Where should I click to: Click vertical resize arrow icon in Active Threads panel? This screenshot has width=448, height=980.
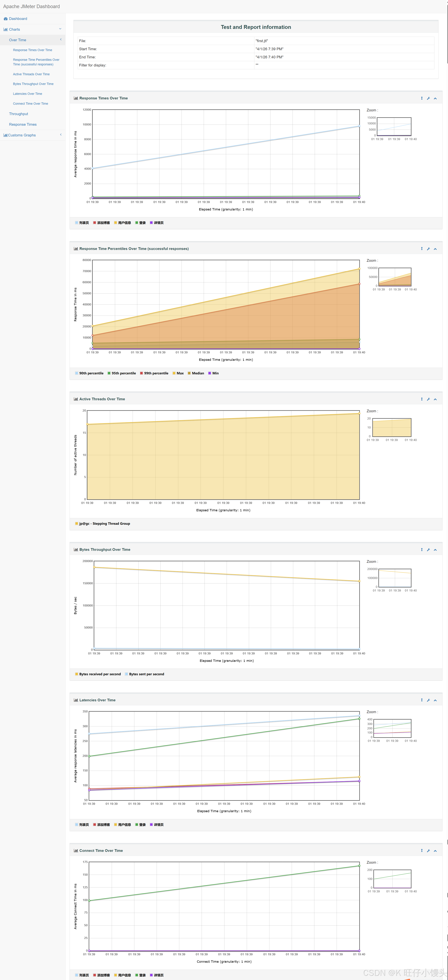422,399
